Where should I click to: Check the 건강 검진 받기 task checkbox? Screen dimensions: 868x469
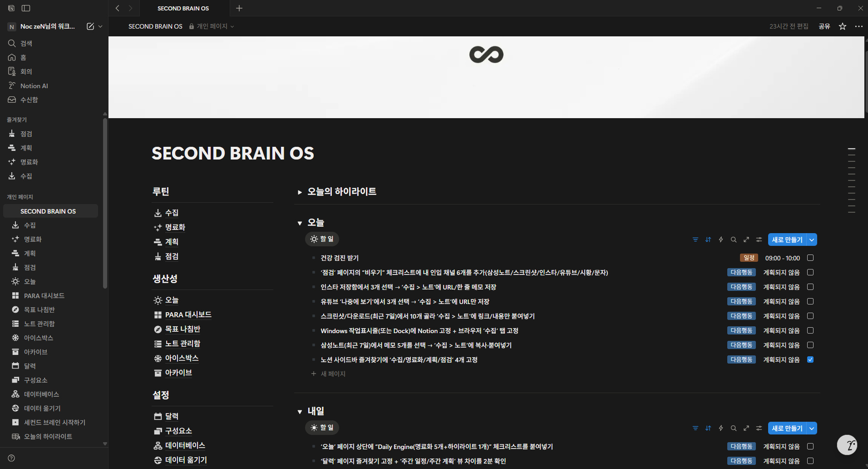(810, 258)
